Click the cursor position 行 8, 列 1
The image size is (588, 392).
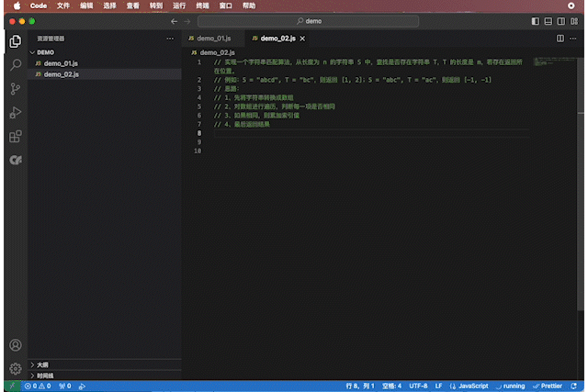[x=360, y=386]
